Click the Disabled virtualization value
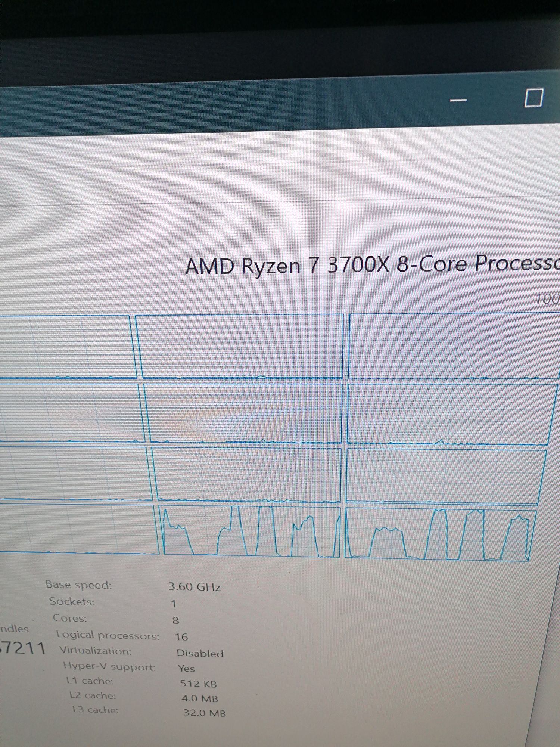 pyautogui.click(x=200, y=653)
